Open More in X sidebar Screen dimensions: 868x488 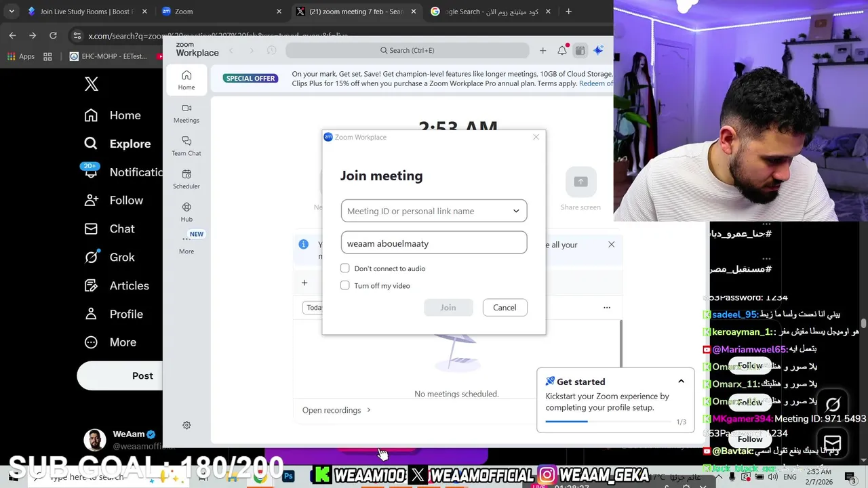110,343
